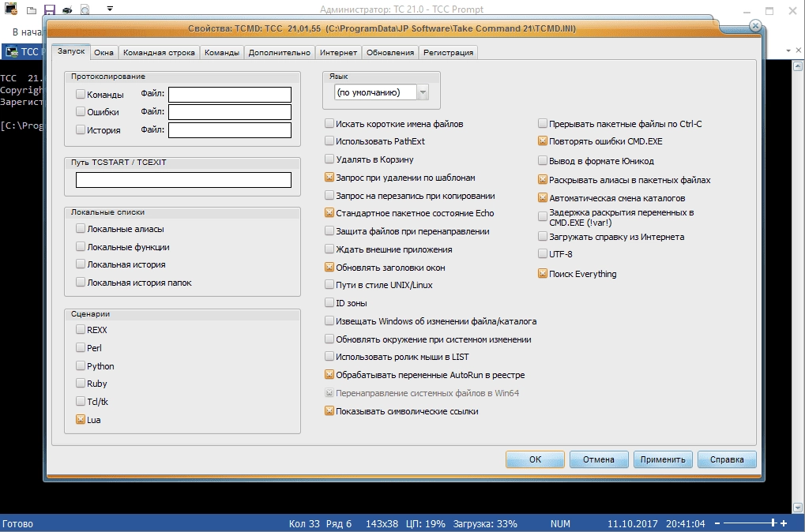
Task: Switch to the Окна tab
Action: click(103, 52)
